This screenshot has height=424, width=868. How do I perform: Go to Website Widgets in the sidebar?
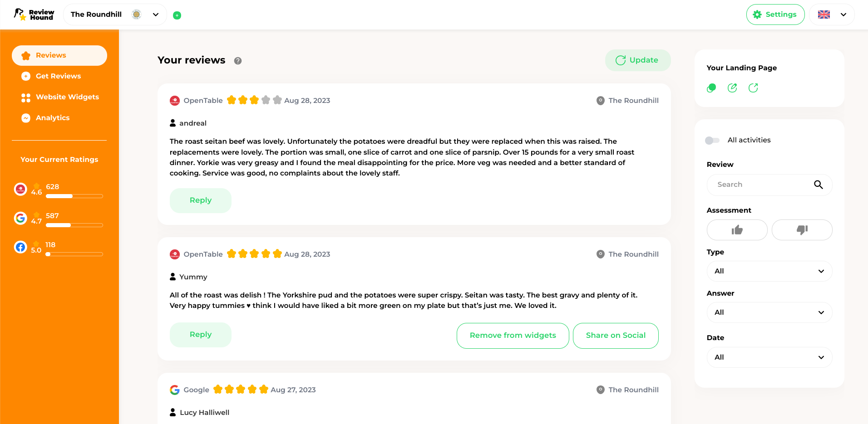(67, 97)
